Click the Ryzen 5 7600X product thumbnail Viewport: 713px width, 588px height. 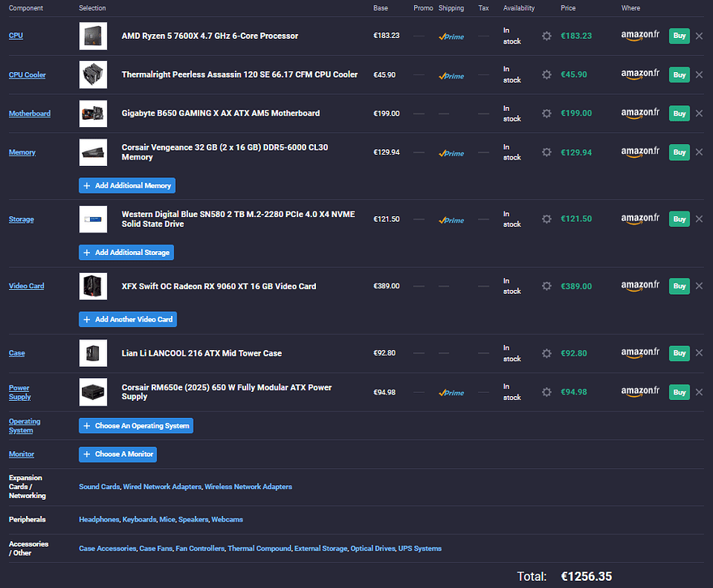(93, 36)
